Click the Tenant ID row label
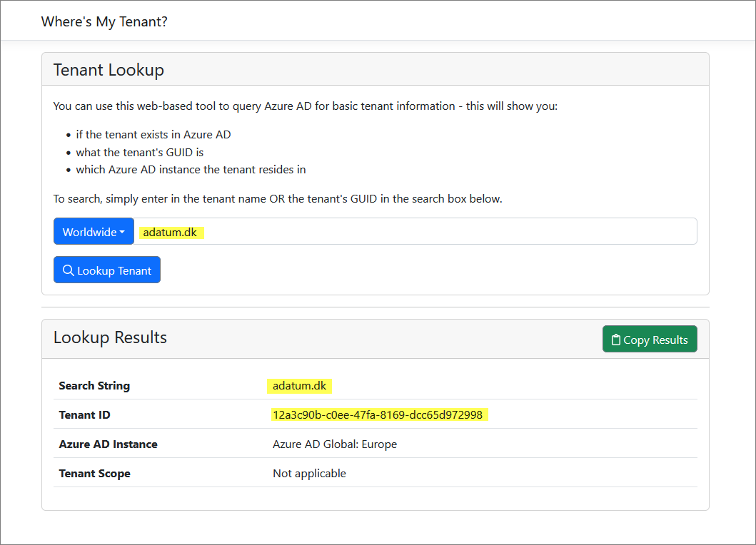The width and height of the screenshot is (756, 545). (x=84, y=414)
